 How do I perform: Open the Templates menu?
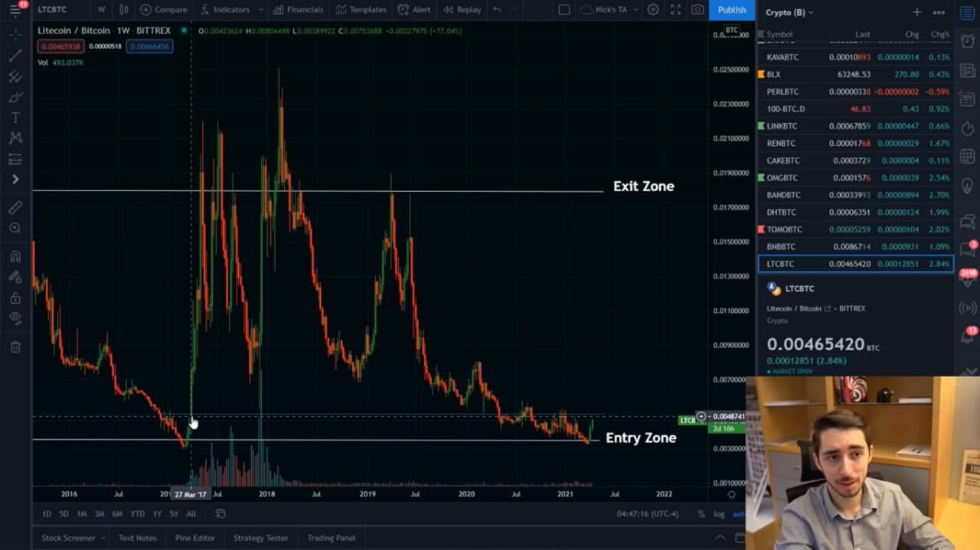click(361, 10)
